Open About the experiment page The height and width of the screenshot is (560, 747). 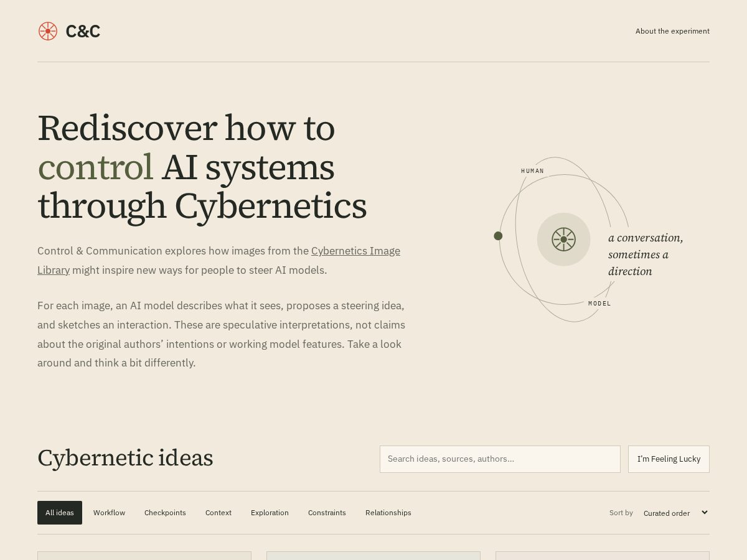click(x=672, y=31)
